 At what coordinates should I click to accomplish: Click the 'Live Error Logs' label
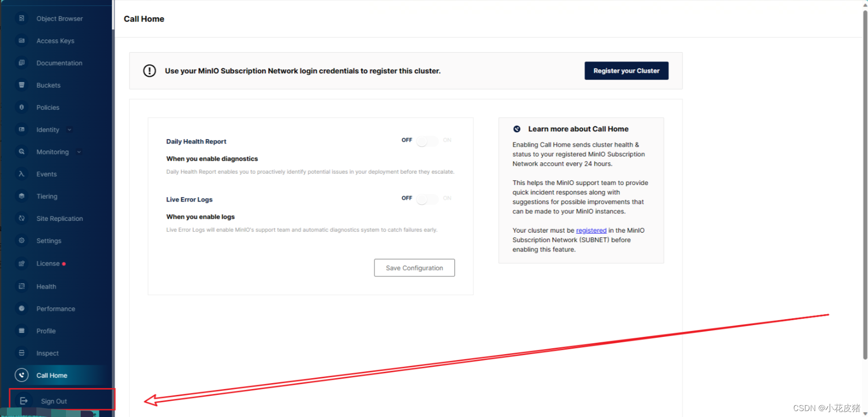click(189, 200)
